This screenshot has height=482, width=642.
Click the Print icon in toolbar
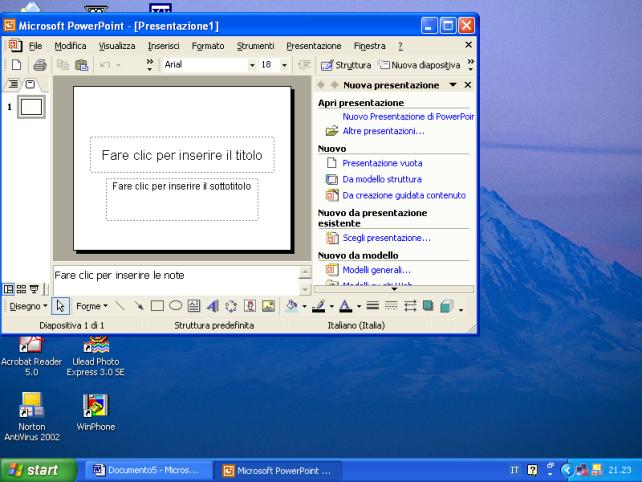point(40,65)
